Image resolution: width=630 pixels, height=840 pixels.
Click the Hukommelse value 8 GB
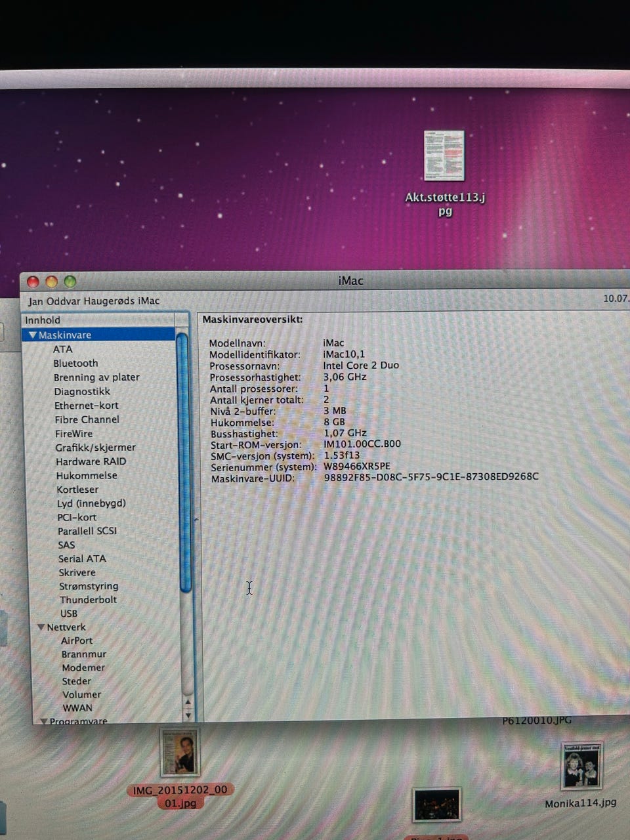click(334, 422)
